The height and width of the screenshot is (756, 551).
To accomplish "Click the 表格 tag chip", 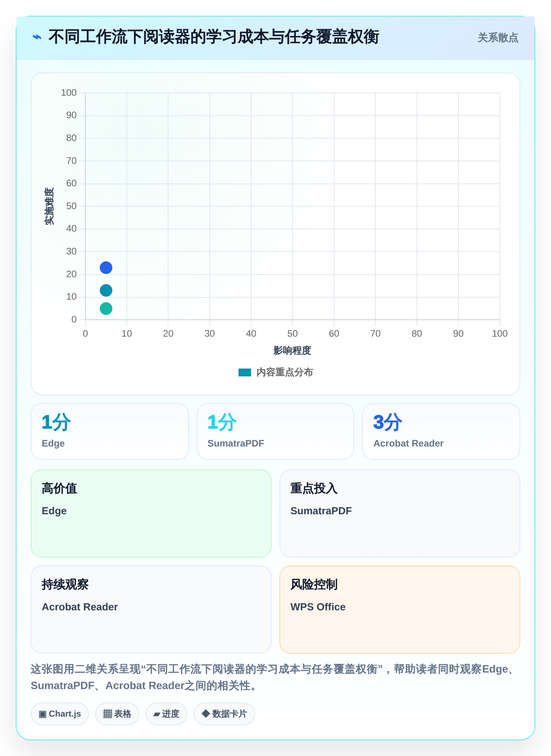I will 117,714.
